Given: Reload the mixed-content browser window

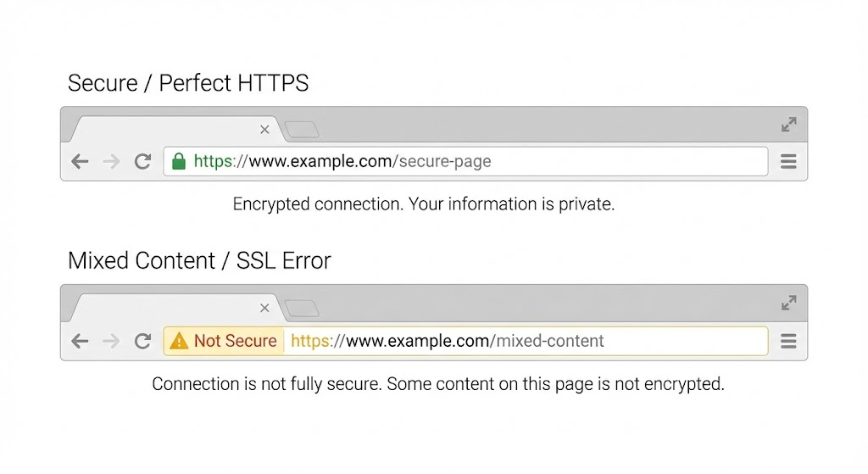Looking at the screenshot, I should point(142,341).
